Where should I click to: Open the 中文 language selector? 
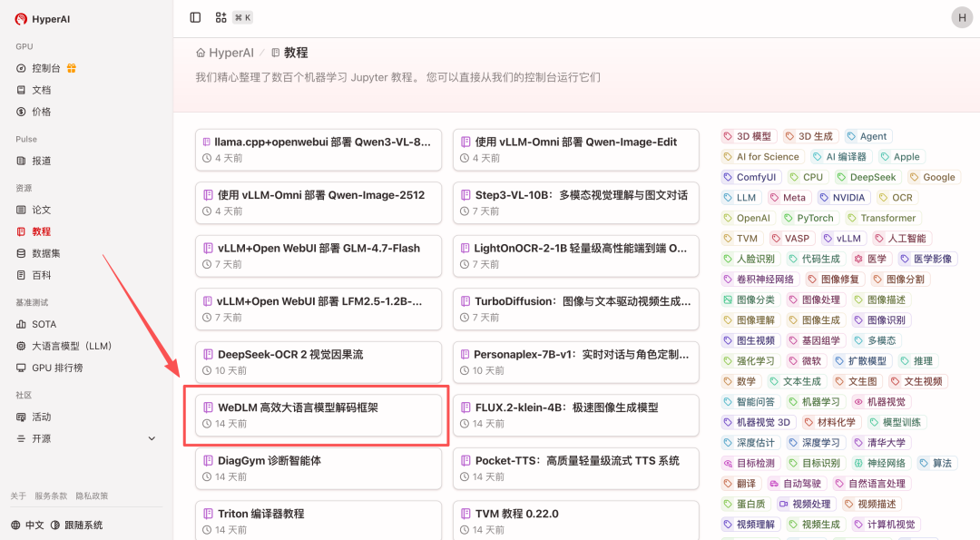27,525
